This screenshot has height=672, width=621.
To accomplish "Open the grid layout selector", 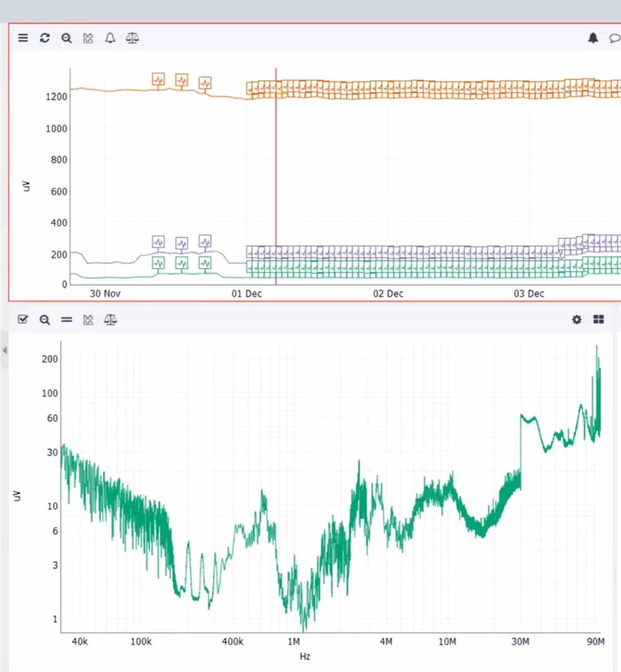I will [x=599, y=319].
